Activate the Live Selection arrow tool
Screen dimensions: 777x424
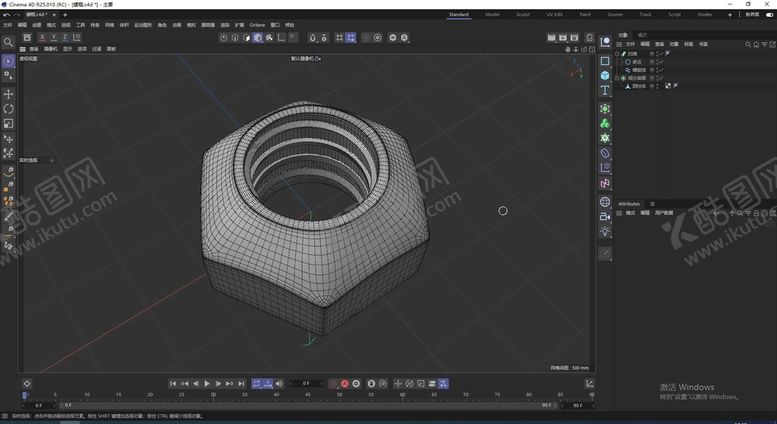pos(9,62)
